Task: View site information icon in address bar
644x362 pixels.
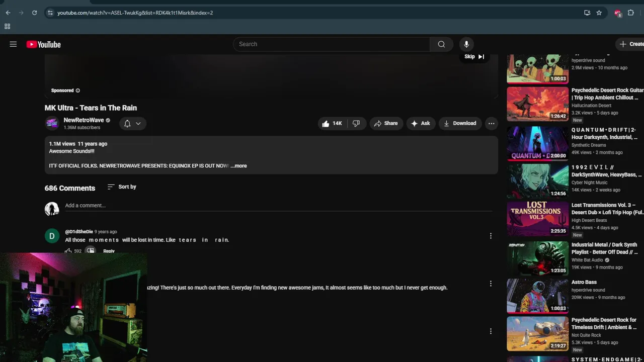Action: tap(50, 13)
